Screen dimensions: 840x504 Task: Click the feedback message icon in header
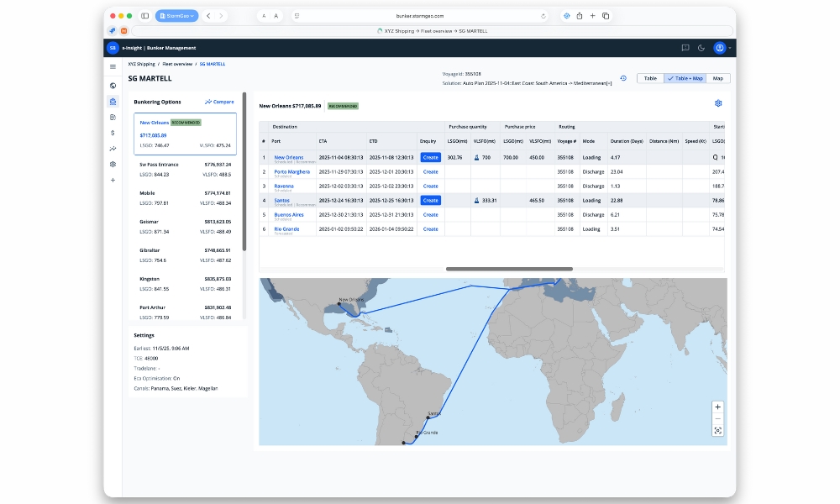tap(685, 48)
